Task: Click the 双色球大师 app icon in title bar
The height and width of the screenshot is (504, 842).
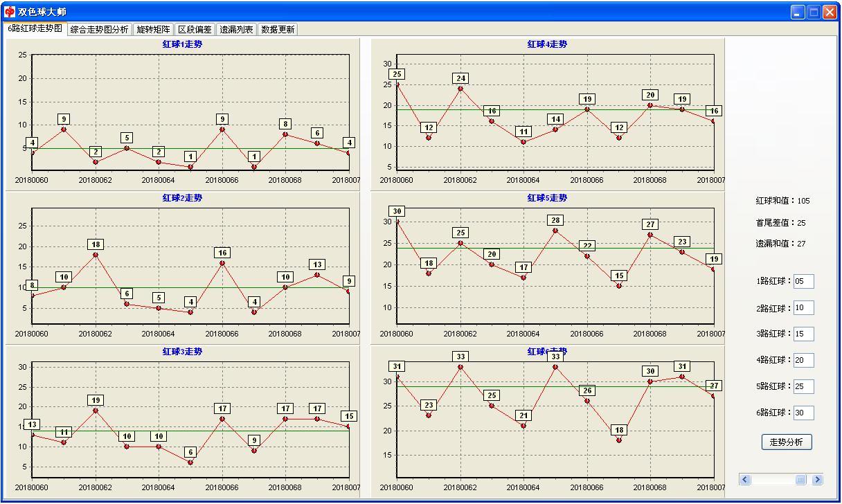Action: 10,12
